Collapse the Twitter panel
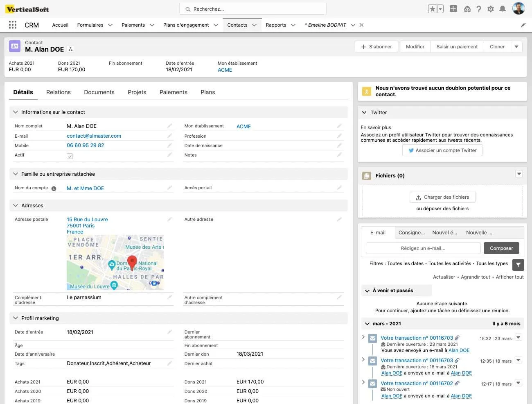 tap(364, 112)
